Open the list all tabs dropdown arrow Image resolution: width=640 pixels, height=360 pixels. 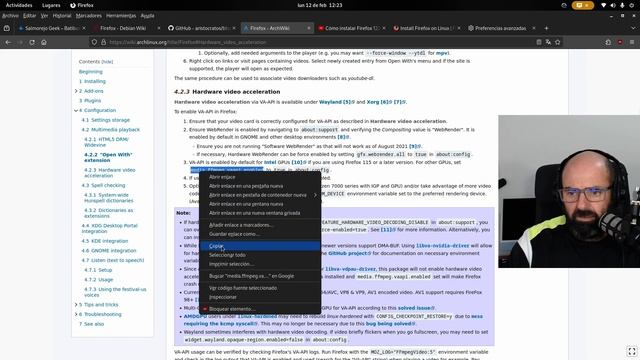[633, 28]
